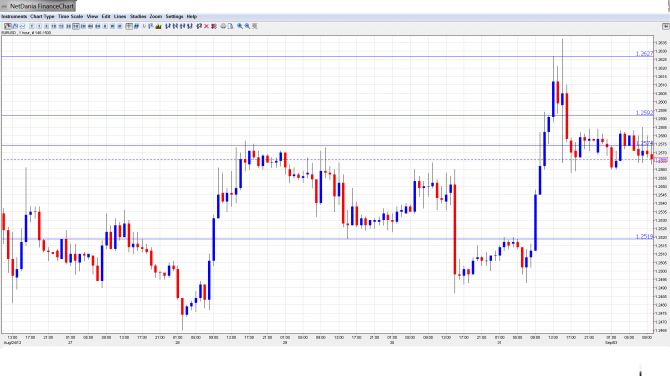Select the falling trend line tool
Screen dimensions: 670x376
coord(175,26)
